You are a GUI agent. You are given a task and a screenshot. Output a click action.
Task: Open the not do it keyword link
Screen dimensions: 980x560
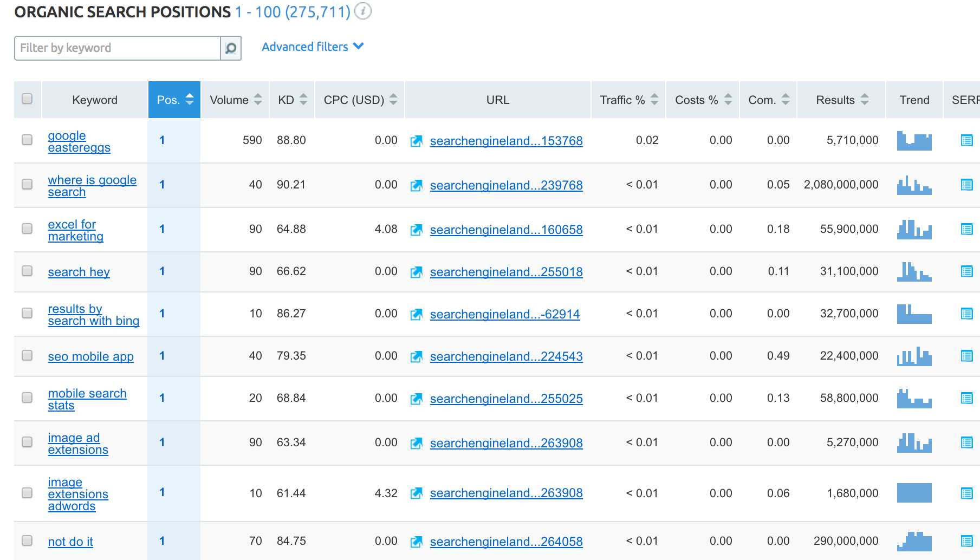(70, 542)
